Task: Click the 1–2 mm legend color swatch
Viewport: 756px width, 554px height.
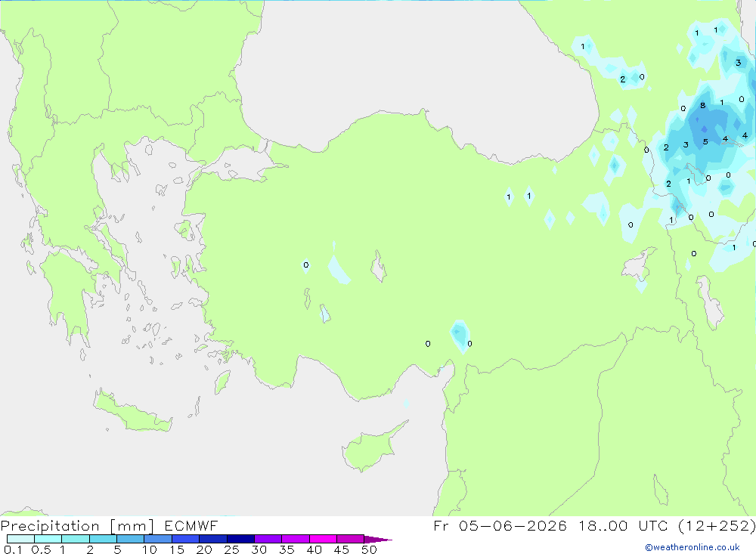Action: pyautogui.click(x=75, y=539)
